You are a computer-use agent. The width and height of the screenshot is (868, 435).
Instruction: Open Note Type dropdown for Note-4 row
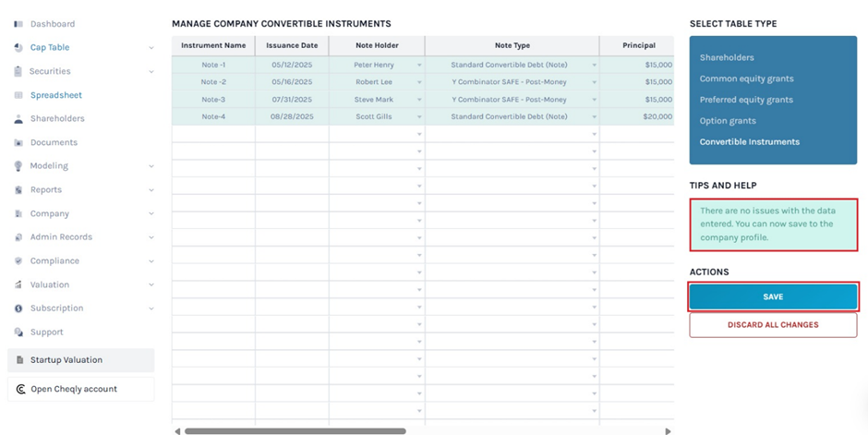[594, 117]
